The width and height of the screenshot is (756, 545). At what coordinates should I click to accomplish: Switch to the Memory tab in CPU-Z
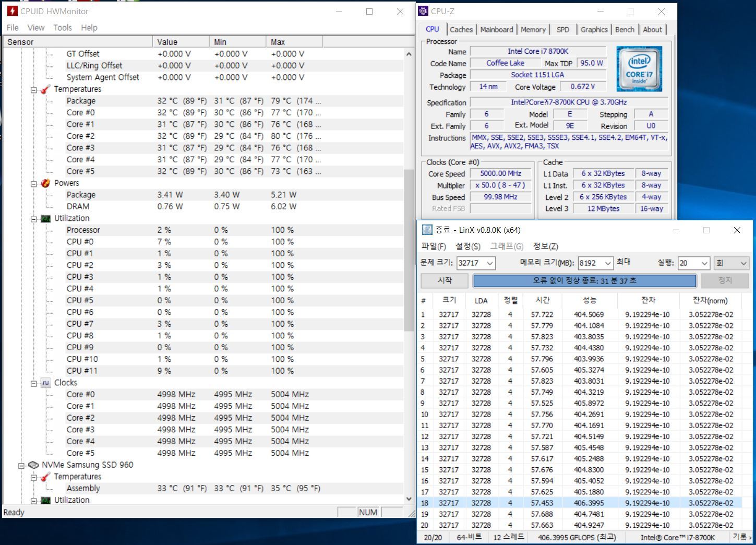coord(533,30)
